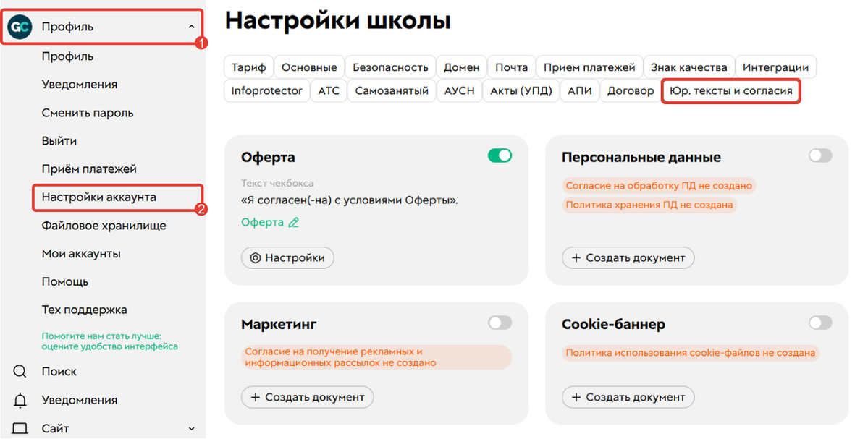The width and height of the screenshot is (868, 439).
Task: Click the gear icon on the Настройки button
Action: pyautogui.click(x=256, y=258)
